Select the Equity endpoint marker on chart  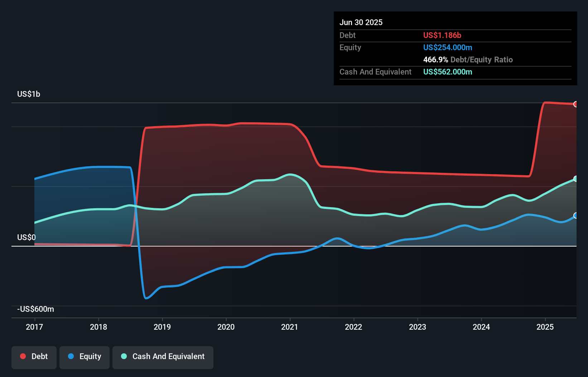tap(576, 215)
